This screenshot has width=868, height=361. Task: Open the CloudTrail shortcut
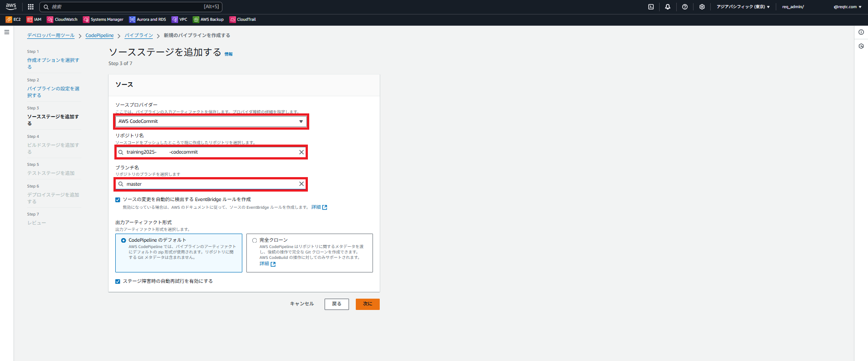(243, 19)
